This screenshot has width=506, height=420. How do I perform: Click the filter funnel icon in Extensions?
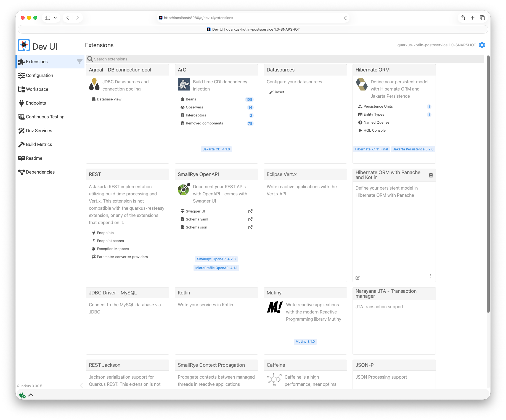(80, 62)
